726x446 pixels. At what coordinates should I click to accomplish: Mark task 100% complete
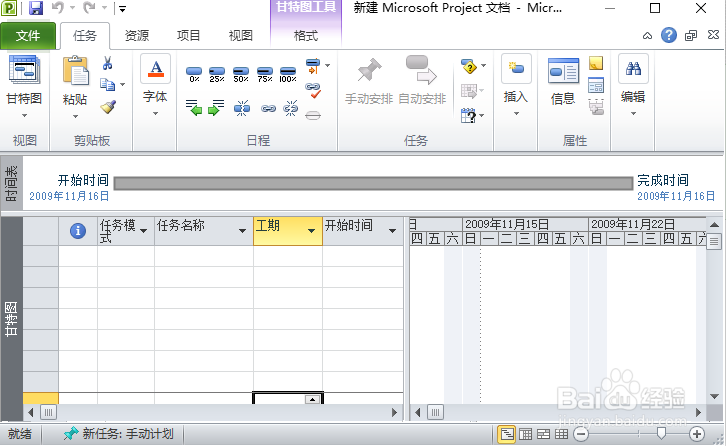pyautogui.click(x=288, y=74)
